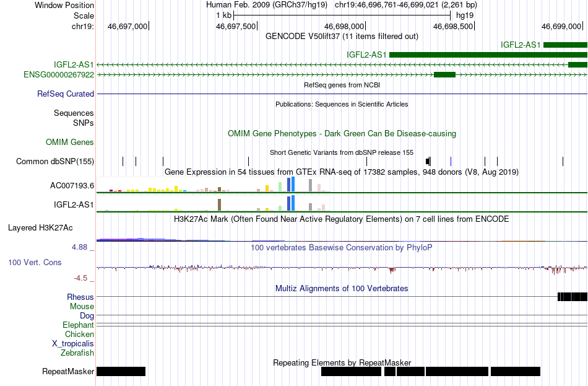Image resolution: width=588 pixels, height=386 pixels.
Task: Open the Layered H3K27Ac track label
Action: click(40, 228)
